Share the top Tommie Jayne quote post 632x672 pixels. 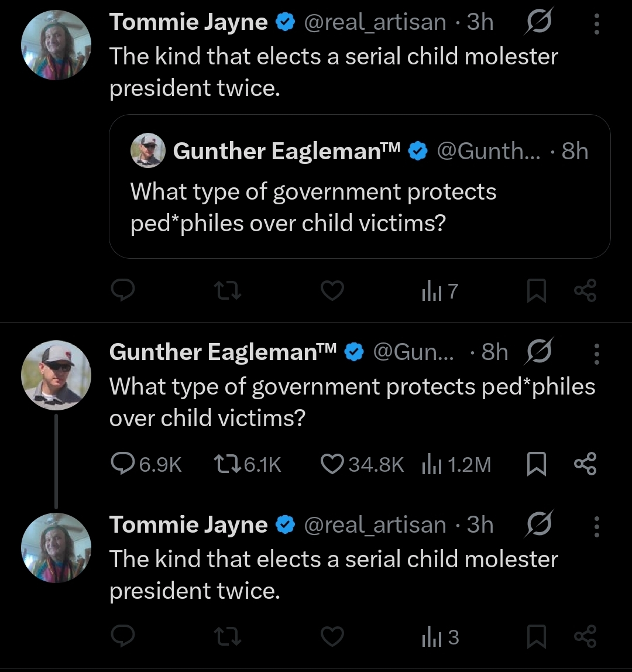(585, 290)
